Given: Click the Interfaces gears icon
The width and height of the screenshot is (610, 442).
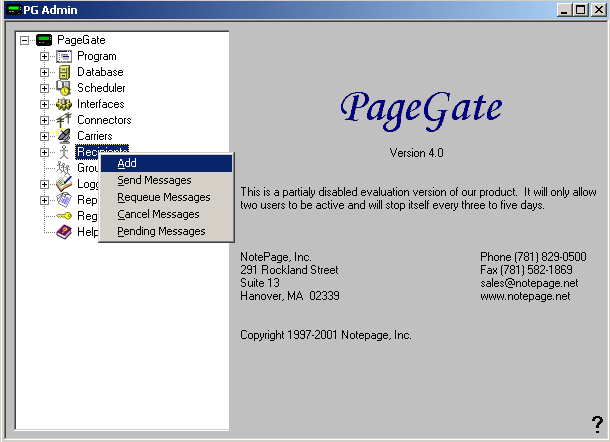Looking at the screenshot, I should tap(64, 104).
